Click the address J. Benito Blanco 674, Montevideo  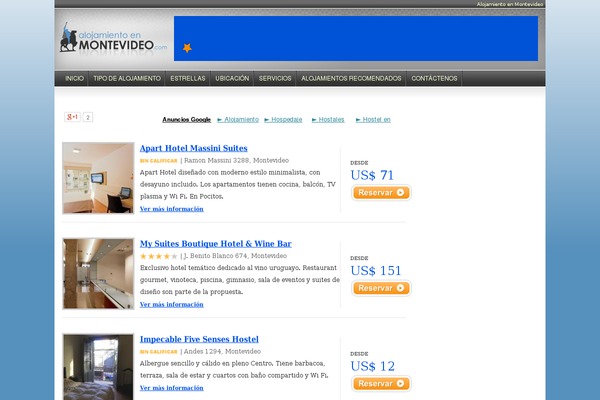click(235, 256)
